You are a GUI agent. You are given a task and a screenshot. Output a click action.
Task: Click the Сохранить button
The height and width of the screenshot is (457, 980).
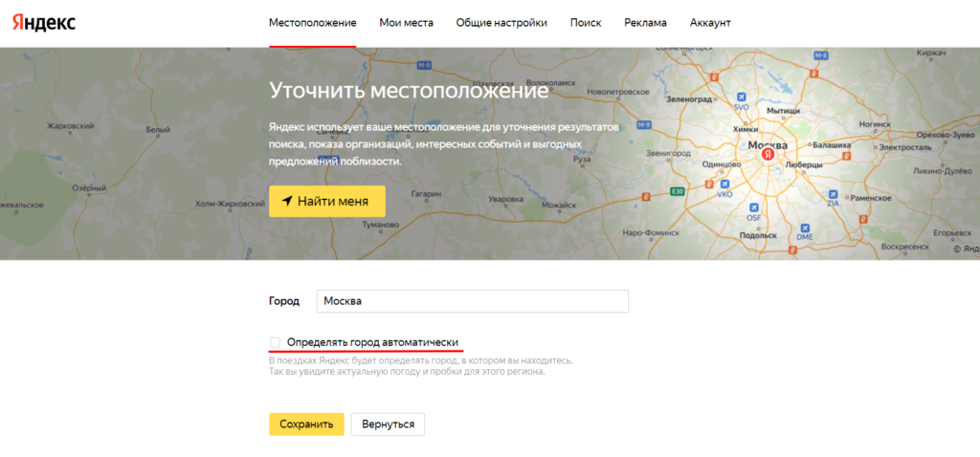pos(306,424)
